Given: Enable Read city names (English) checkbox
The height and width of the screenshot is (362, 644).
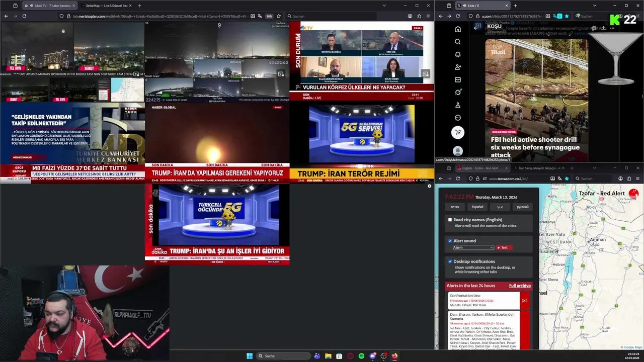Looking at the screenshot, I should tap(450, 220).
